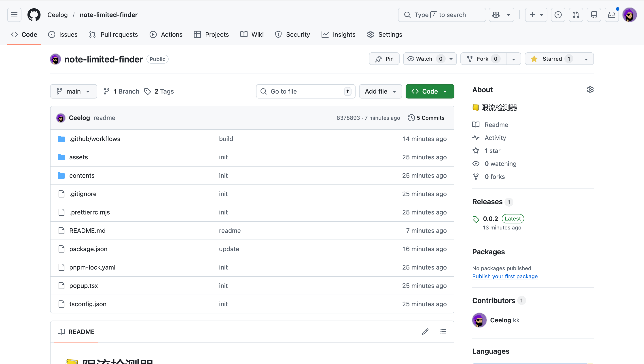Pin the repository with Pin button
This screenshot has height=364, width=644.
click(384, 59)
